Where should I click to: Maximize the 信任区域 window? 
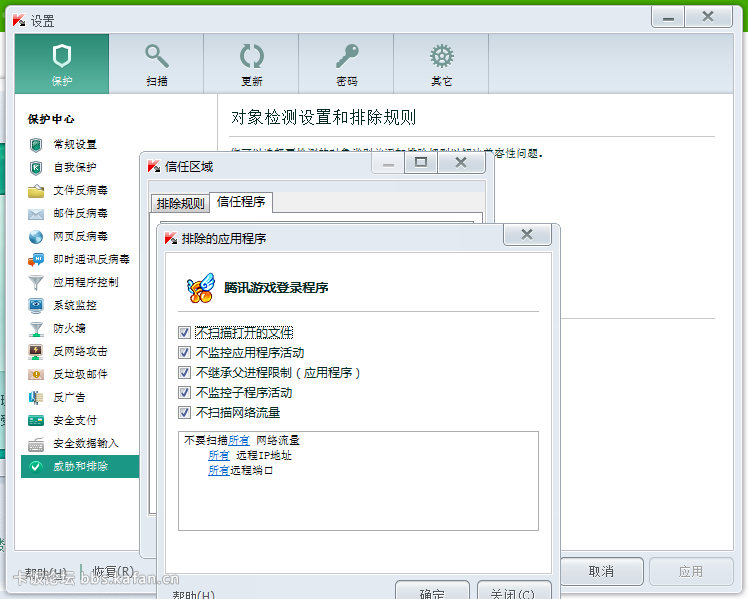pyautogui.click(x=421, y=163)
